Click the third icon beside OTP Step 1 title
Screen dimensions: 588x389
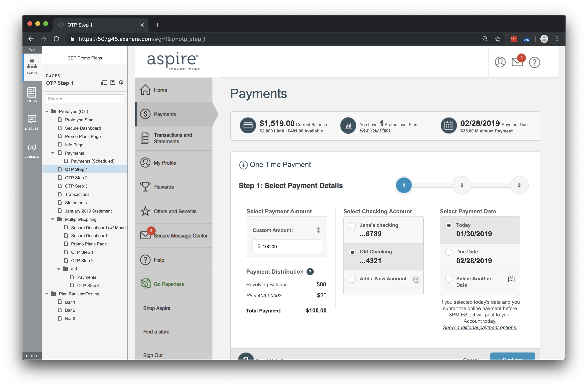point(121,83)
